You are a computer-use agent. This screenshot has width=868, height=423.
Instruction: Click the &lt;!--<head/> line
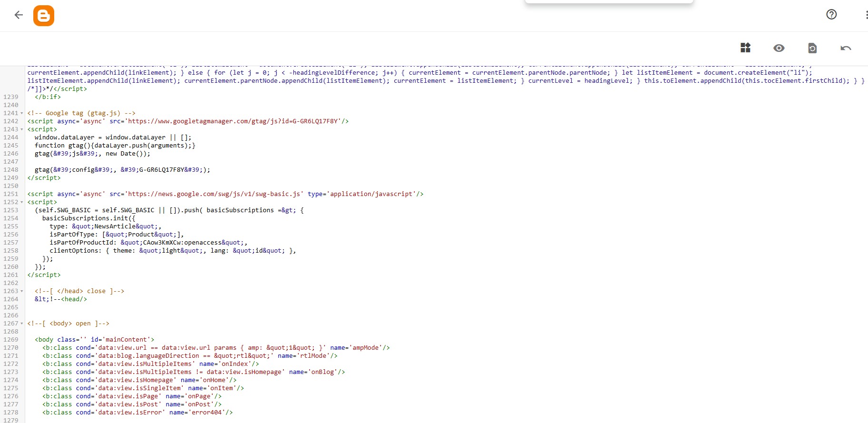pyautogui.click(x=61, y=299)
